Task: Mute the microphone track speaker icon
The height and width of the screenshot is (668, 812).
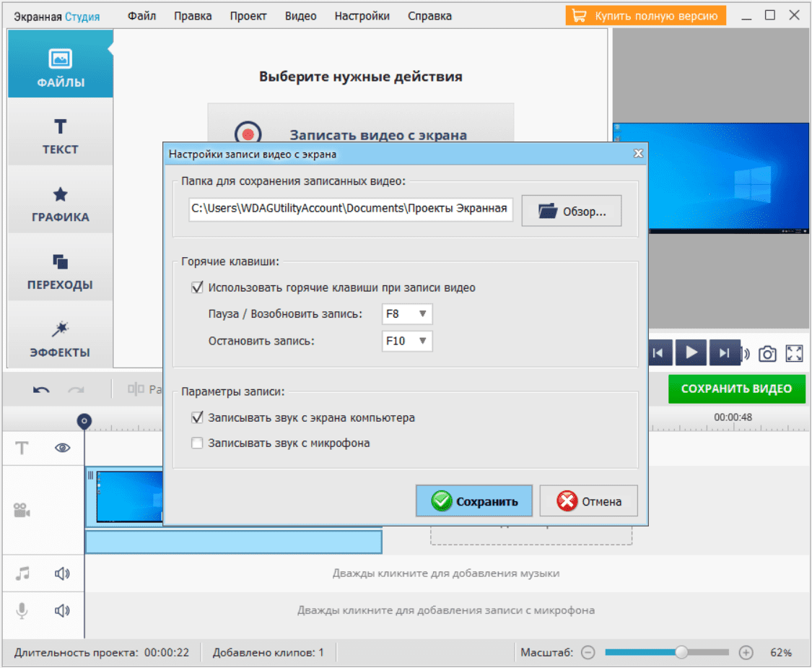Action: coord(62,610)
